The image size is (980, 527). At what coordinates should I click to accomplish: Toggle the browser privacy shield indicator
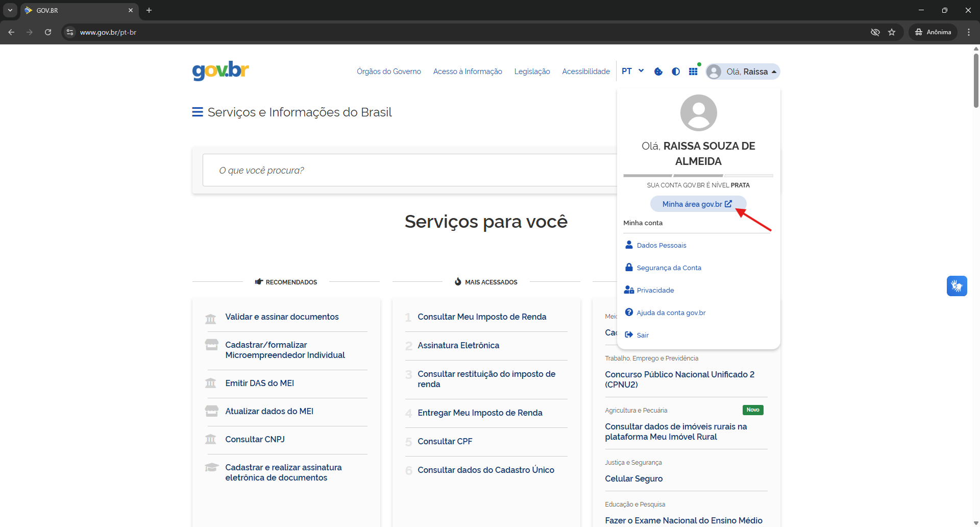875,32
